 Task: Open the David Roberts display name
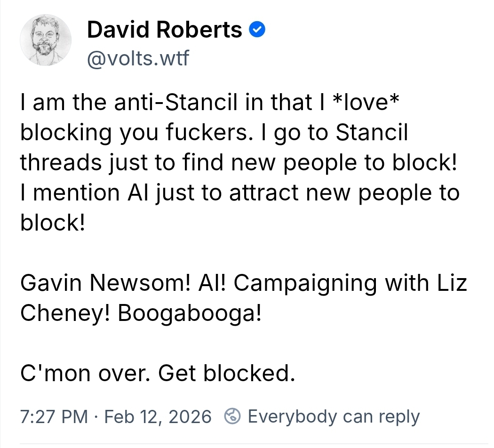(x=164, y=31)
